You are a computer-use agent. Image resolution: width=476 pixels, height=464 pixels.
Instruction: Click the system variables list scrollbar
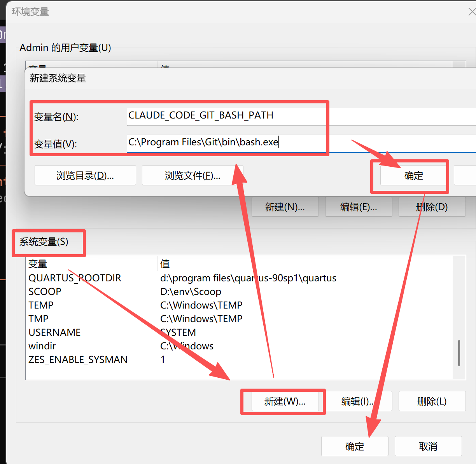[x=459, y=353]
